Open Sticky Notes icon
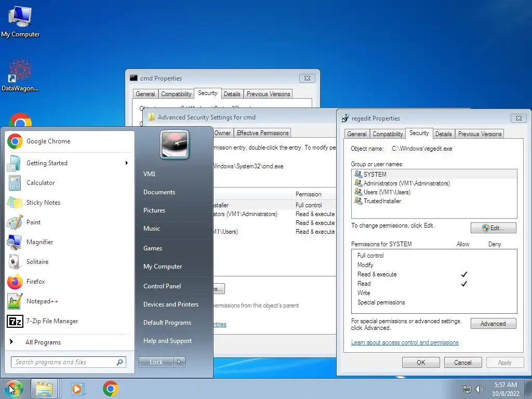This screenshot has width=532, height=399. tap(15, 203)
